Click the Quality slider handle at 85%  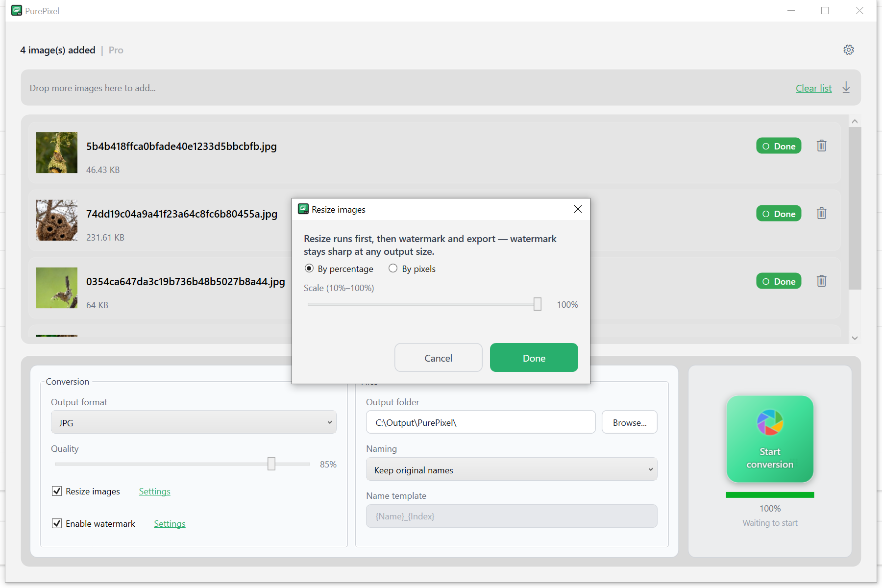pyautogui.click(x=271, y=464)
